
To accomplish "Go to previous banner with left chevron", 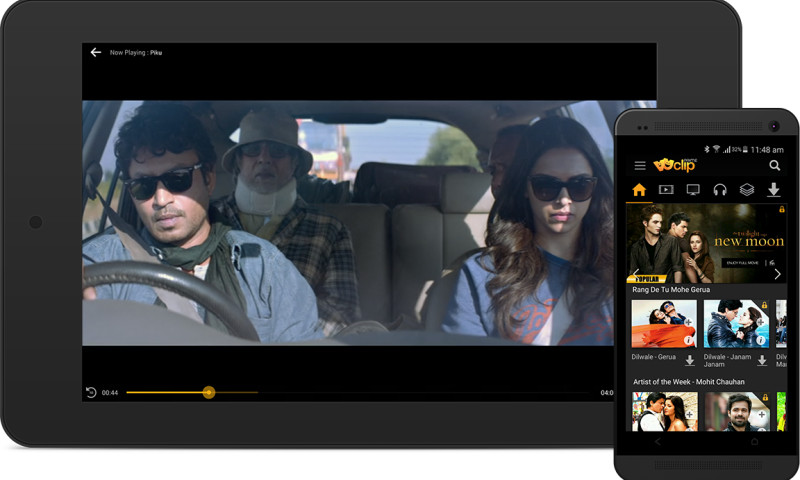I will [636, 273].
